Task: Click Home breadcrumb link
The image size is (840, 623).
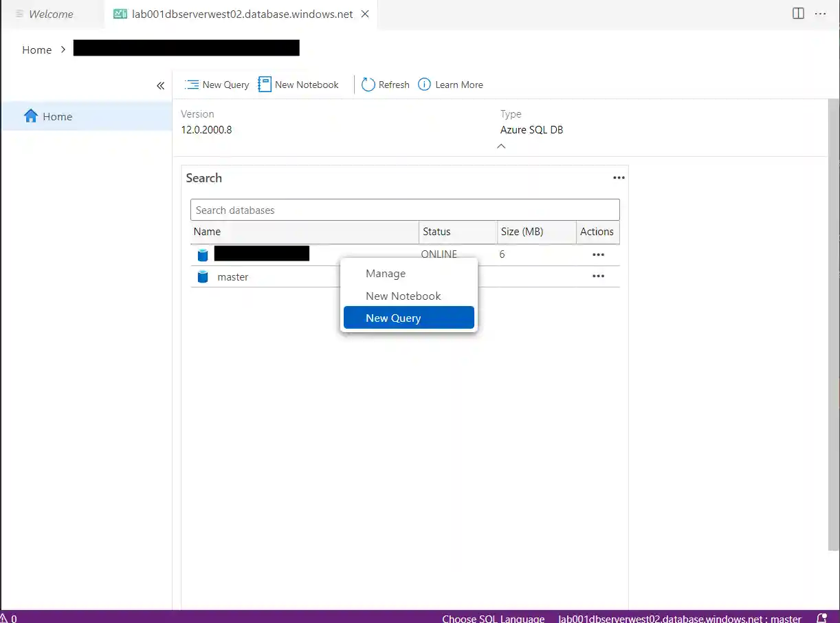Action: [36, 50]
